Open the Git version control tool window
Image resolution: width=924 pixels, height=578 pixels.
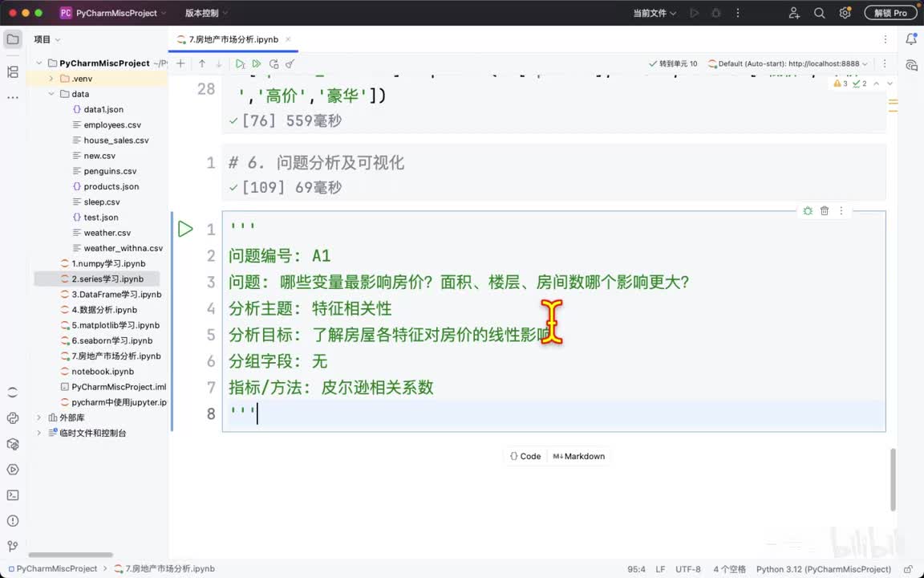pyautogui.click(x=13, y=546)
